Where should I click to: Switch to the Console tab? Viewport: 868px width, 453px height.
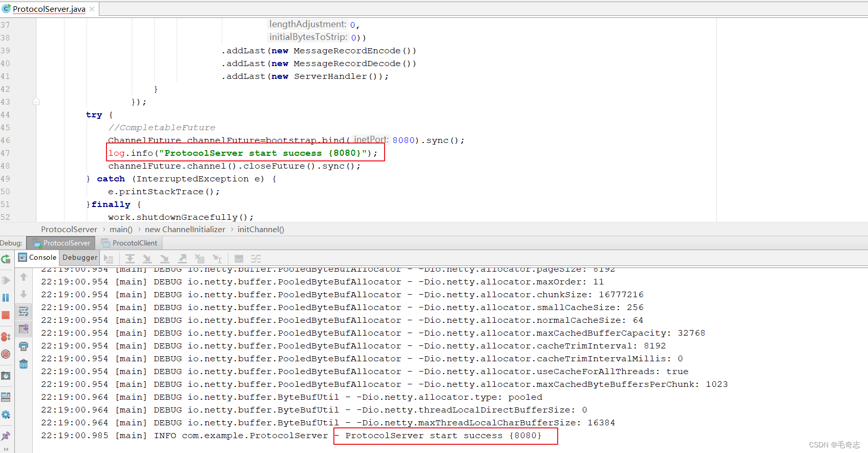(37, 257)
